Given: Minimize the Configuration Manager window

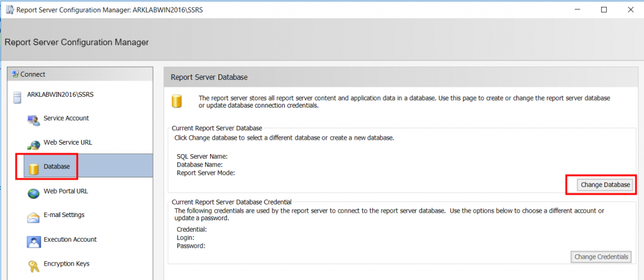Looking at the screenshot, I should (576, 10).
